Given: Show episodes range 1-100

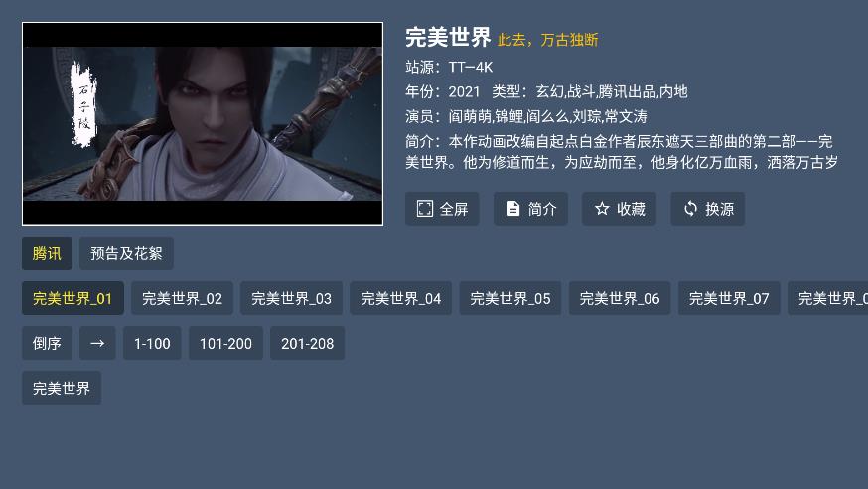Looking at the screenshot, I should tap(152, 343).
